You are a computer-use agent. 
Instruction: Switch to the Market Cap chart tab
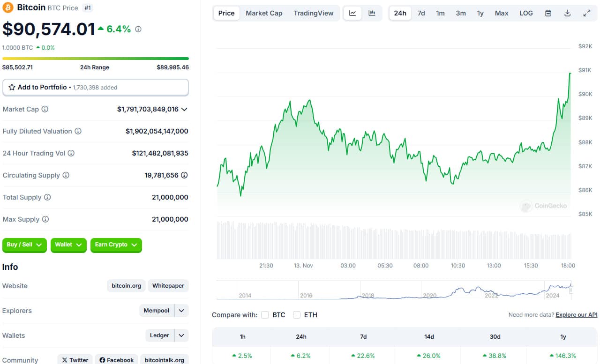click(264, 13)
